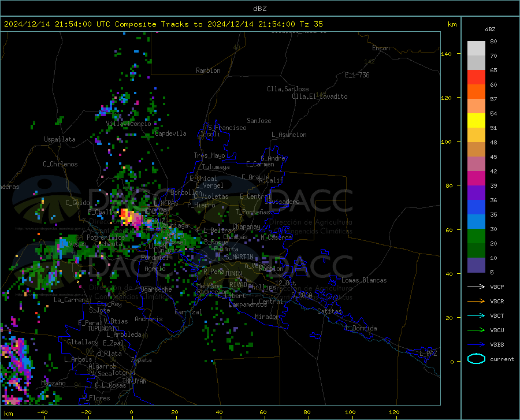Pick the green 20-30 dBZ color swatch
The width and height of the screenshot is (520, 420).
click(x=476, y=236)
